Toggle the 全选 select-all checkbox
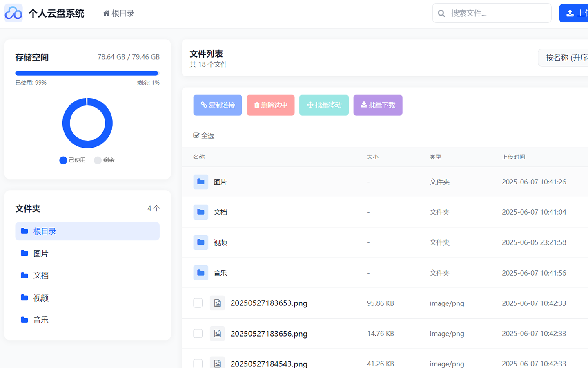This screenshot has width=588, height=368. click(196, 135)
